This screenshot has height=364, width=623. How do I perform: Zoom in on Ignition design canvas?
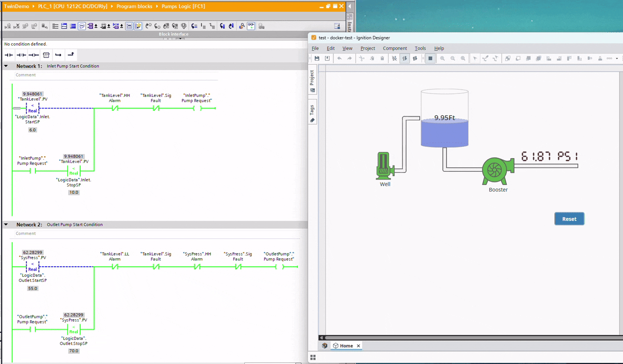click(442, 58)
